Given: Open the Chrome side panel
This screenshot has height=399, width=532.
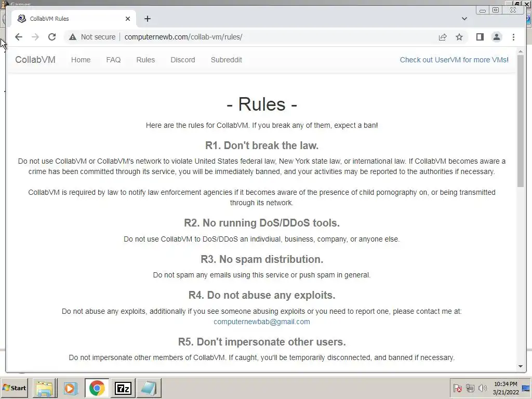Looking at the screenshot, I should [x=480, y=37].
